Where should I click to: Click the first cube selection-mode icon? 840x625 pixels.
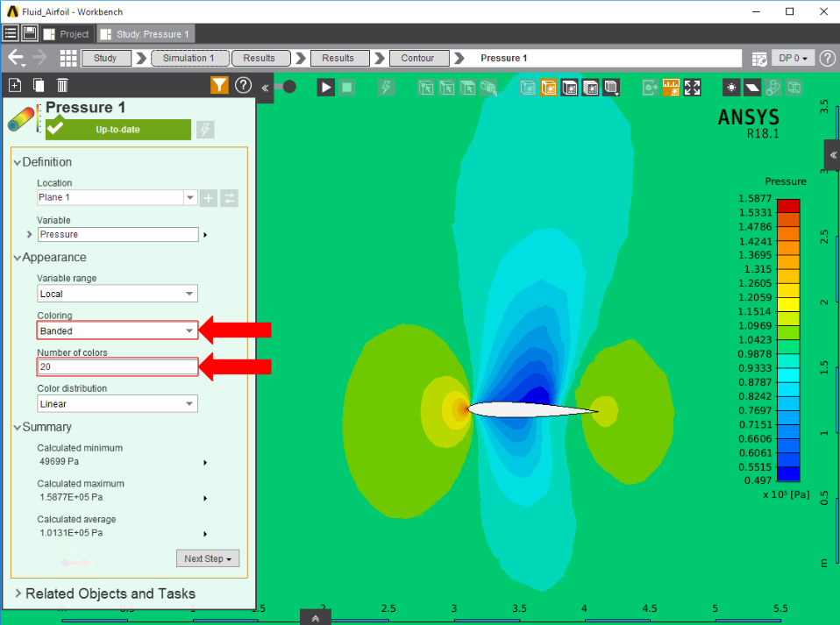426,88
